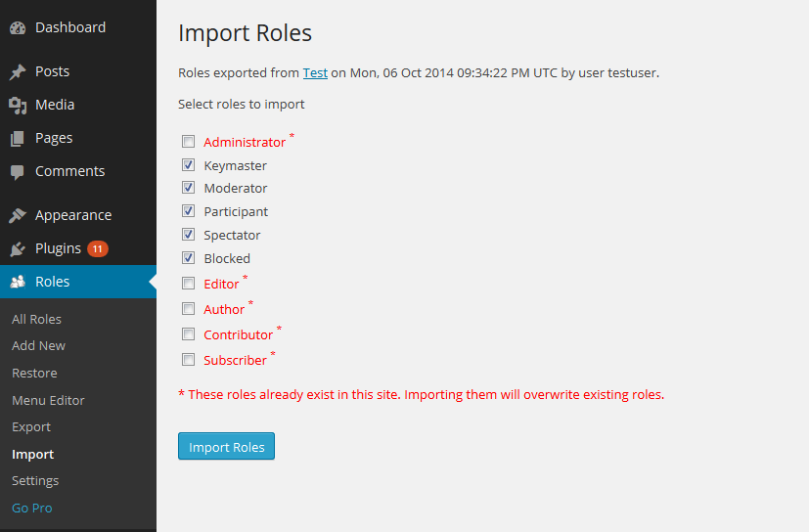Open the Export submenu

[x=31, y=427]
